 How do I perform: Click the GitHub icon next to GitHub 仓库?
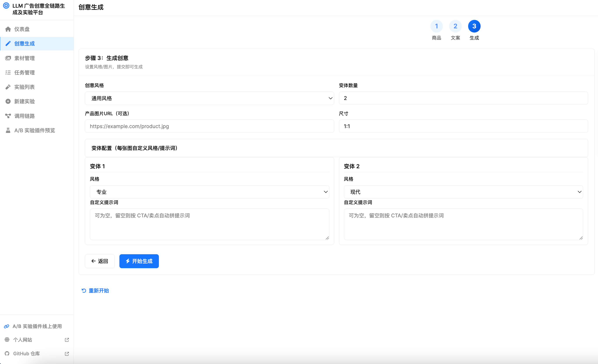click(7, 353)
